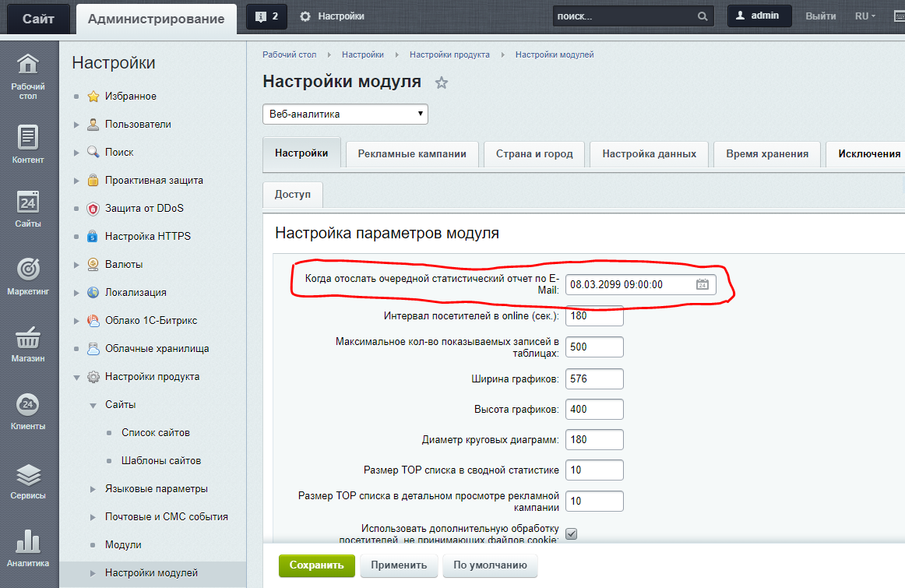
Task: Click the Выйти logout link
Action: pos(821,16)
